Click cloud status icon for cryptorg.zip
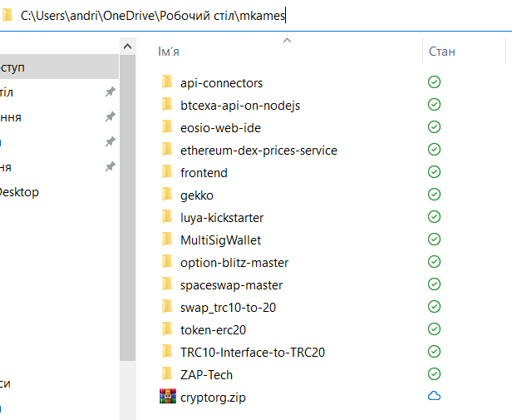This screenshot has height=420, width=512. (434, 396)
